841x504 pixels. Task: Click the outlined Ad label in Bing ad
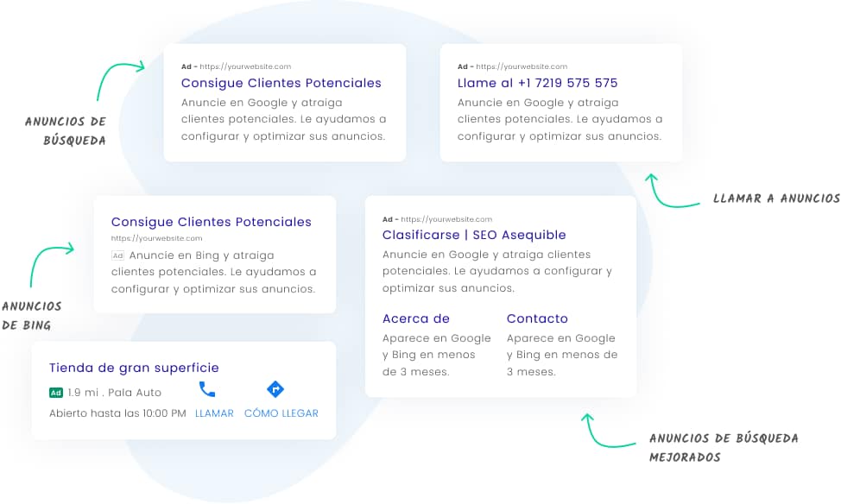coord(118,255)
